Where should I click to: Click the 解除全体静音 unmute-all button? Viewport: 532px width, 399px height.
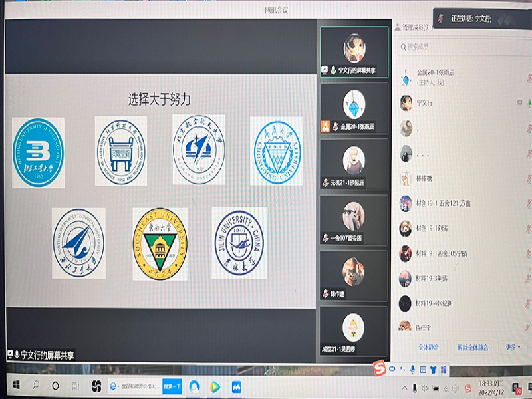coord(473,347)
